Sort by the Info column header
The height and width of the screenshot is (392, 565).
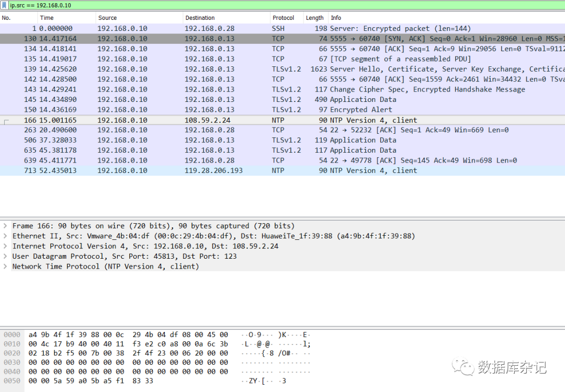coord(446,18)
